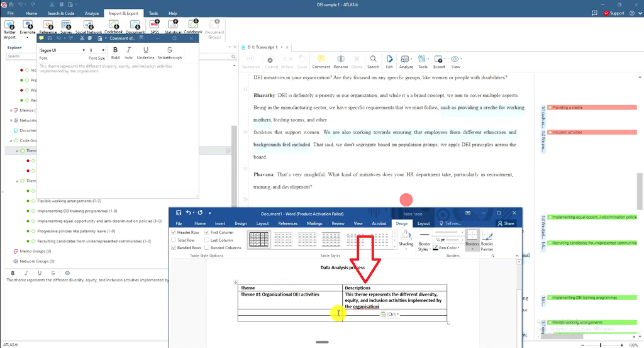The width and height of the screenshot is (644, 348).
Task: Open Border Styles dropdown in Word
Action: tap(424, 247)
